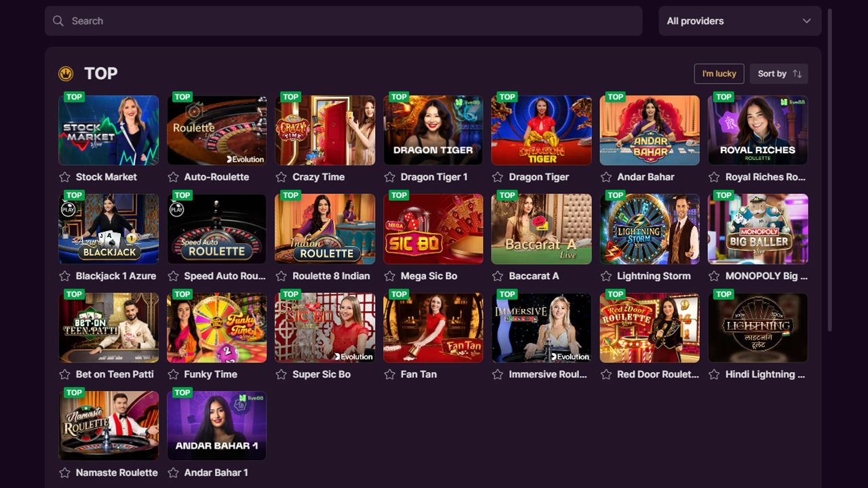Click star icon beside Roulette 8 Indian
Screen dimensions: 868x488
click(281, 276)
